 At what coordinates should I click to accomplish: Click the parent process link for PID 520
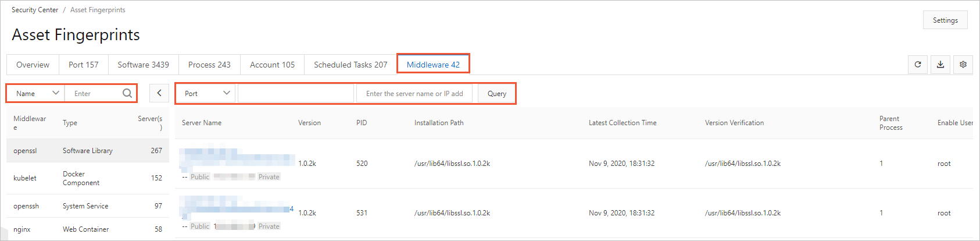tap(881, 164)
